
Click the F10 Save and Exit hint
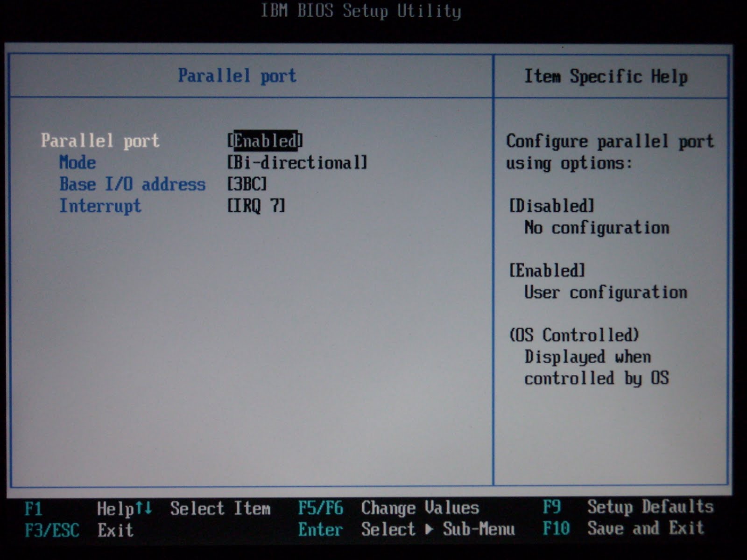[623, 528]
